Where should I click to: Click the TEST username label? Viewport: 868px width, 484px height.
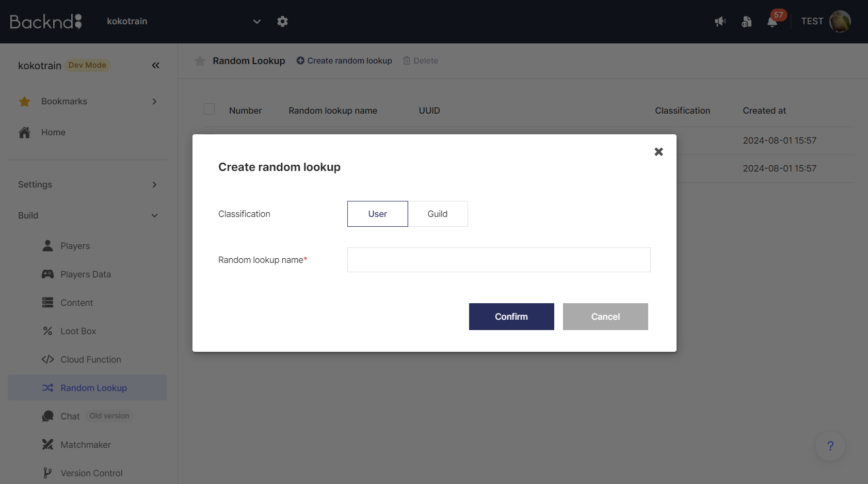(x=812, y=21)
